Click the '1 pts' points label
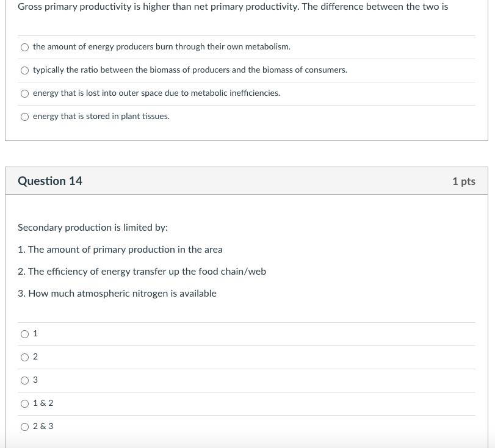Screen dimensions: 495x448 [x=464, y=181]
